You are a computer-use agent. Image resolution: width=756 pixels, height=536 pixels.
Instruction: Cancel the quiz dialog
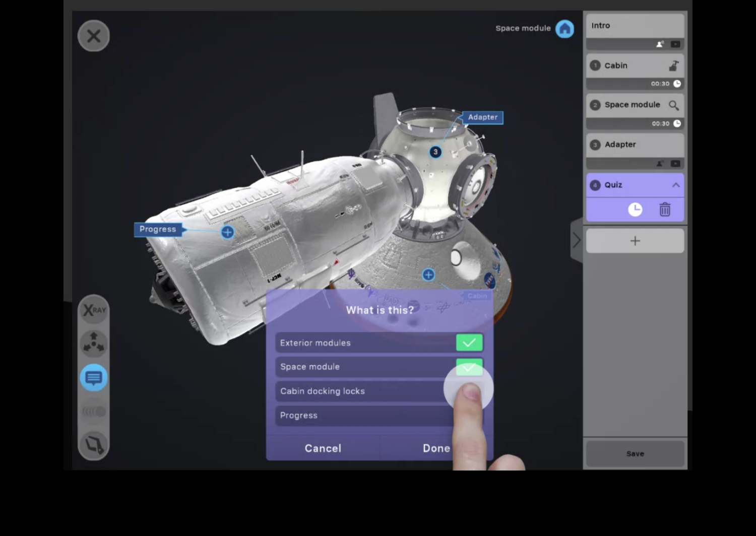point(323,448)
